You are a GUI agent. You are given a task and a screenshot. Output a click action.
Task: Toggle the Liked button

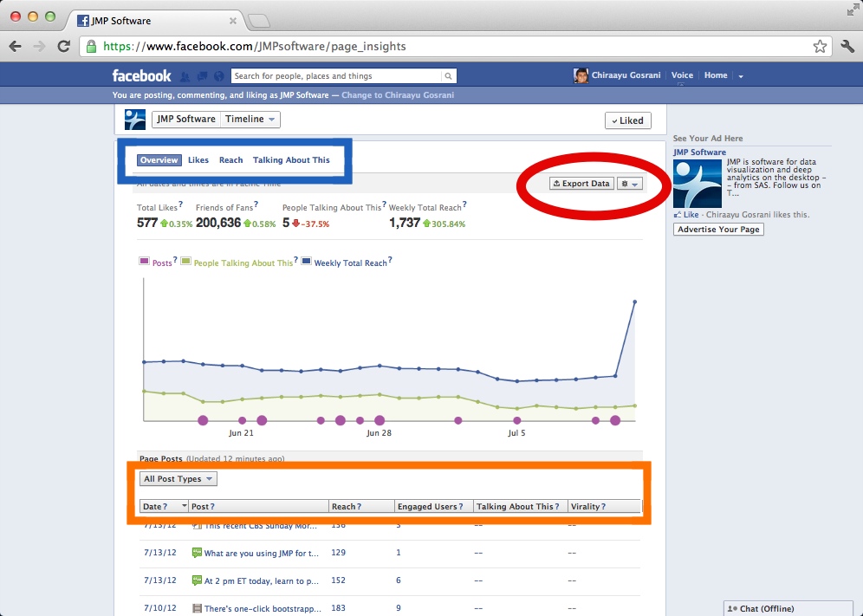627,120
